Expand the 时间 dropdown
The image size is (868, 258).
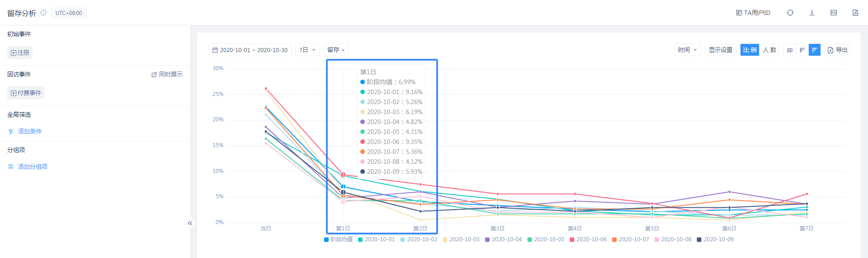[687, 50]
